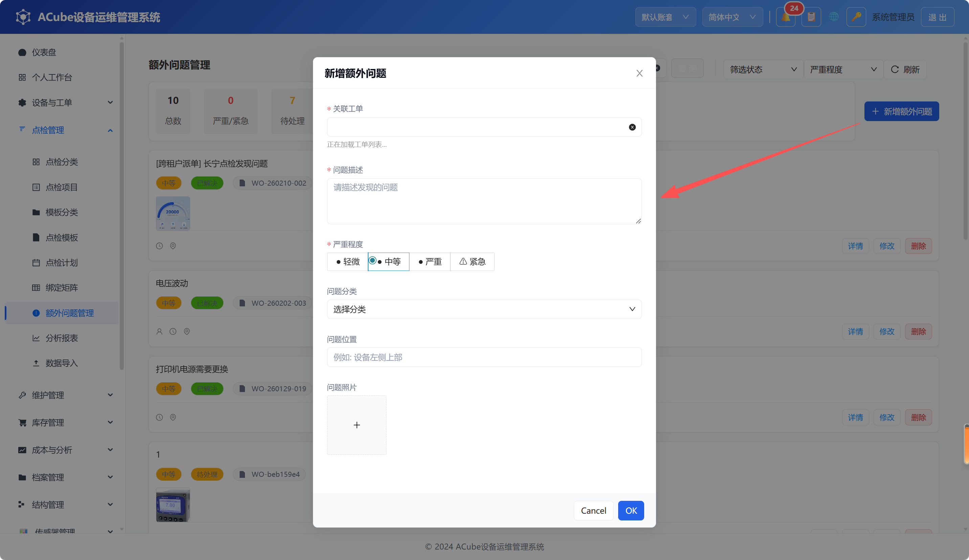969x560 pixels.
Task: Open the 筛选状态 filter dropdown
Action: pyautogui.click(x=763, y=70)
